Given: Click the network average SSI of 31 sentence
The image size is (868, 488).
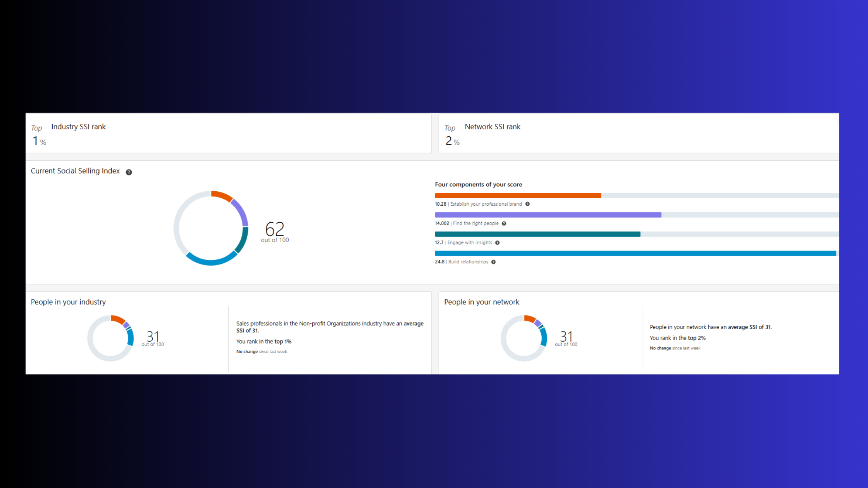Looking at the screenshot, I should click(711, 327).
